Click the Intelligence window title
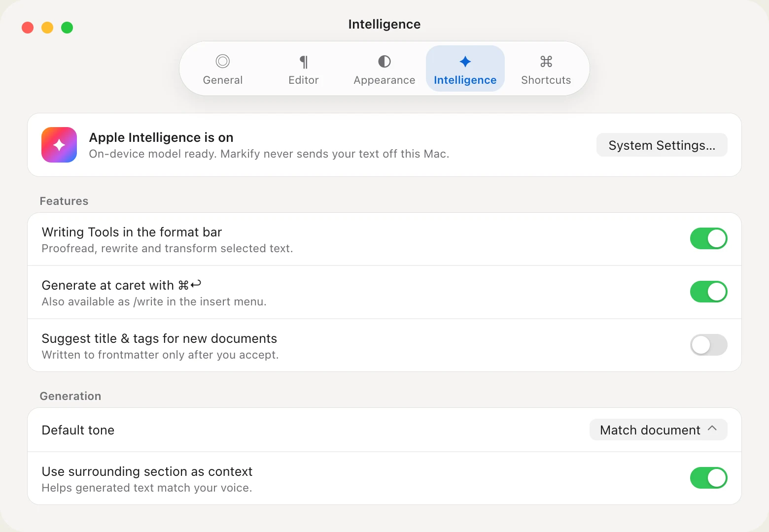This screenshot has width=769, height=532. tap(384, 24)
